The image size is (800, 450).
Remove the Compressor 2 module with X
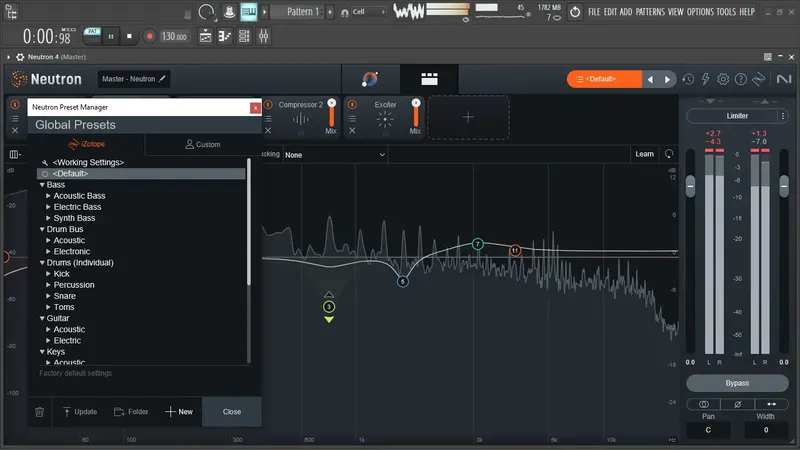(x=268, y=131)
